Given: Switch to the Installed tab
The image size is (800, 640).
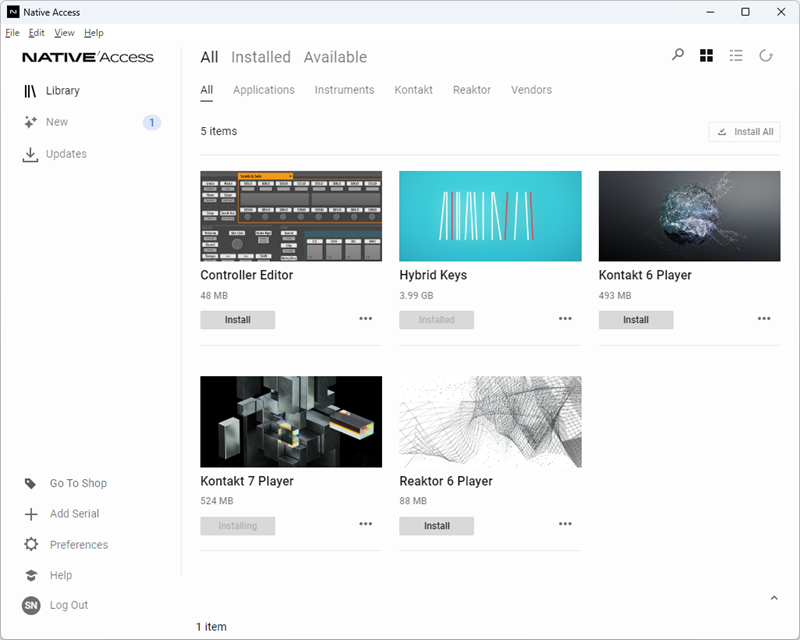Looking at the screenshot, I should point(261,57).
